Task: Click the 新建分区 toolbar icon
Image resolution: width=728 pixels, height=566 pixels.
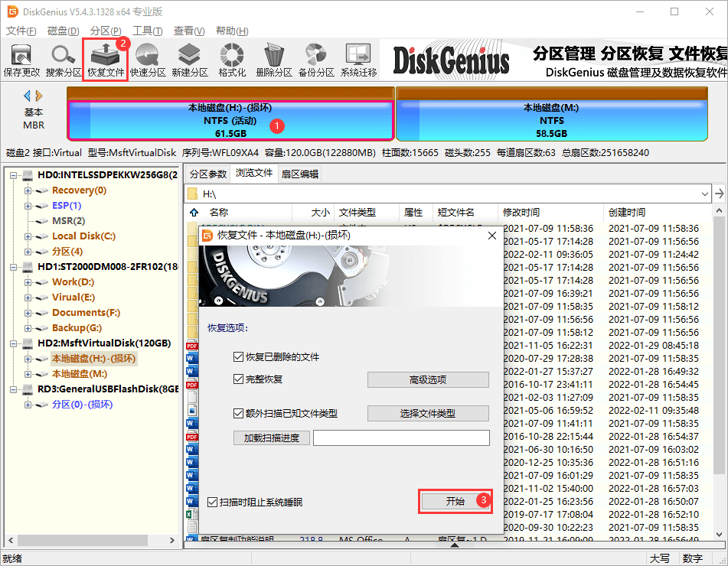Action: 189,60
